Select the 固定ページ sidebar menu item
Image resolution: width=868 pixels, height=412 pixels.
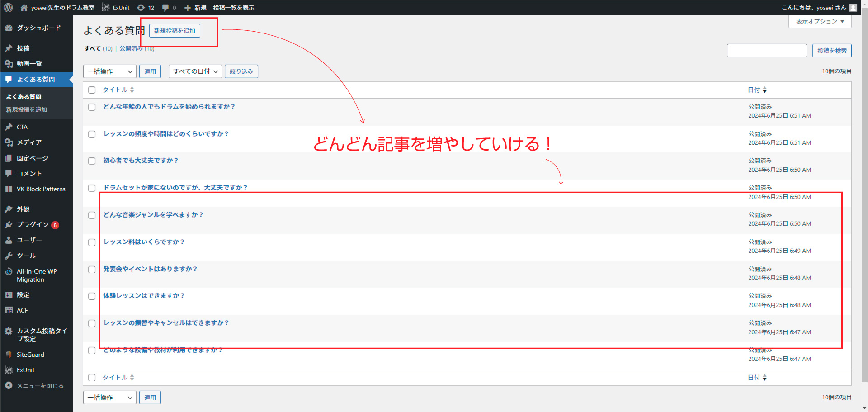pos(32,158)
